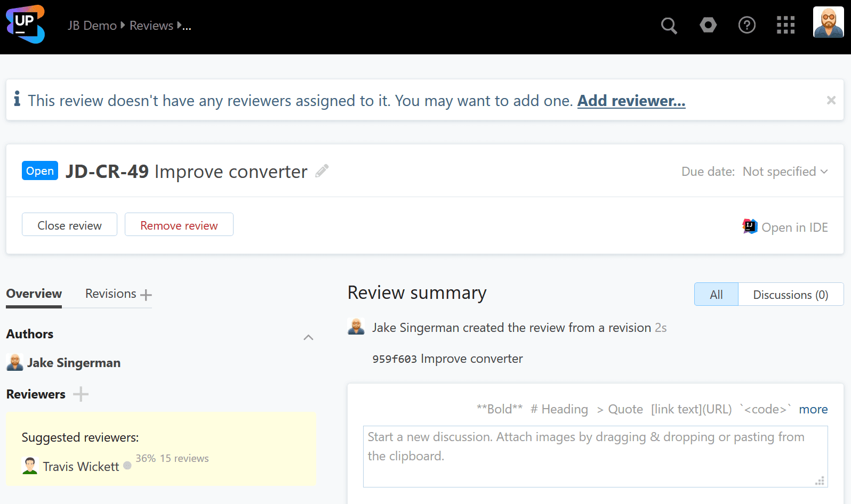Screen dimensions: 851x504
Task: Focus the new discussion text field
Action: (595, 456)
